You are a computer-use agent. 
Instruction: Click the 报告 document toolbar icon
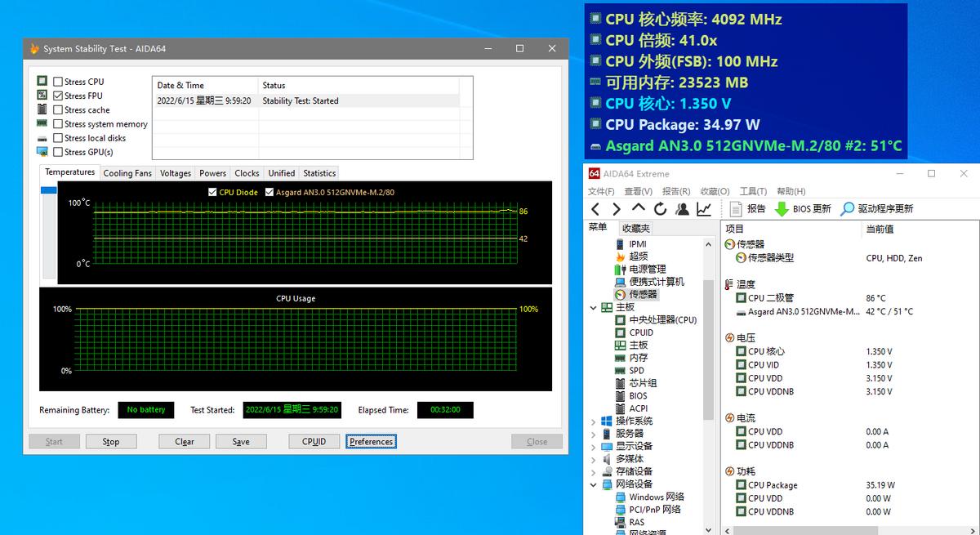click(736, 209)
